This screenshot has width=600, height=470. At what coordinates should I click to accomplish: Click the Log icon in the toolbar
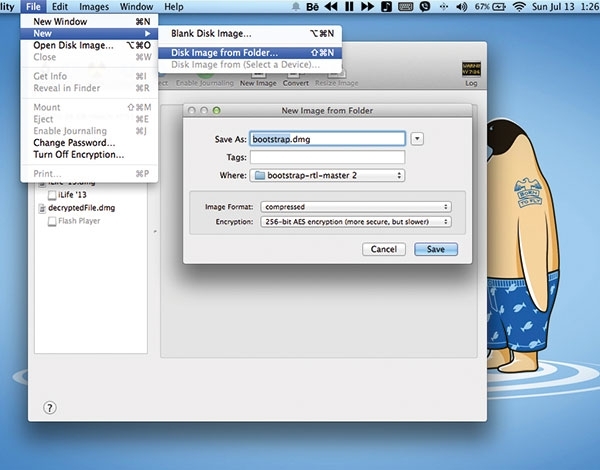pos(471,72)
